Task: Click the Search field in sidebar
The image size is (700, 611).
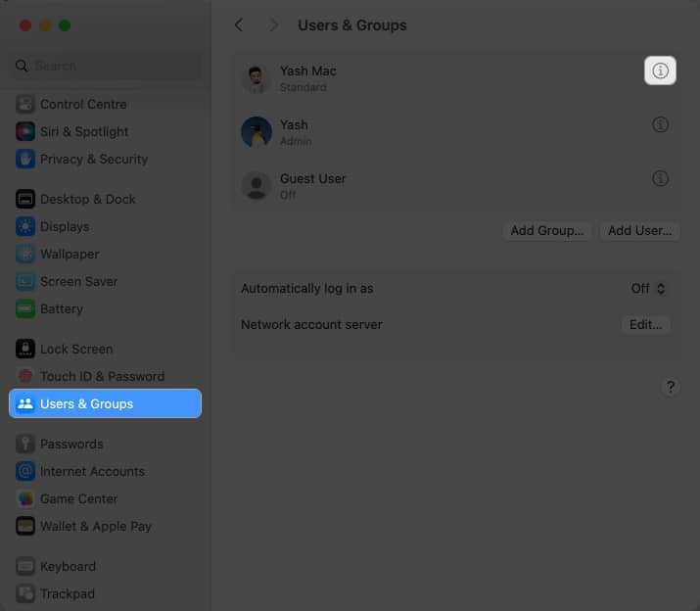Action: [106, 66]
